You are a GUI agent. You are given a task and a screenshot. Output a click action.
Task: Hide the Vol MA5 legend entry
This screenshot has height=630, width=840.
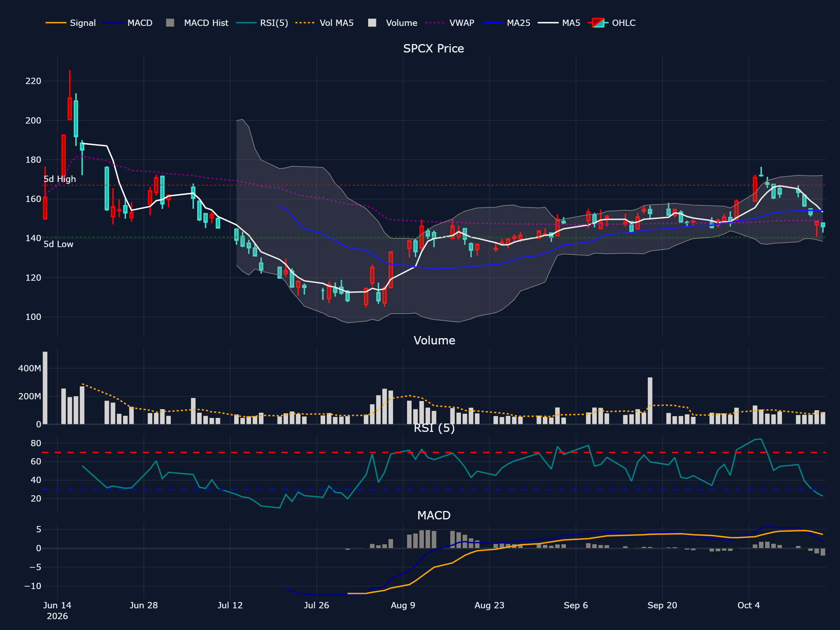pyautogui.click(x=325, y=23)
